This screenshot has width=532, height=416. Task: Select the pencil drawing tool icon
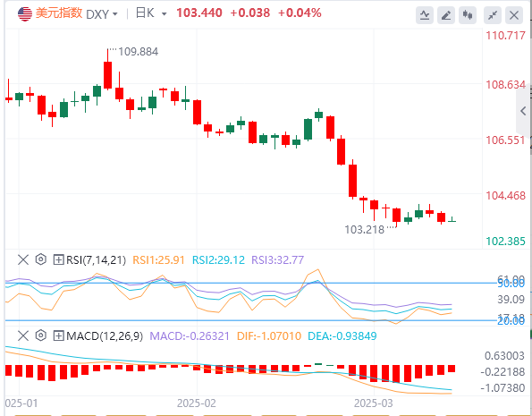(446, 15)
